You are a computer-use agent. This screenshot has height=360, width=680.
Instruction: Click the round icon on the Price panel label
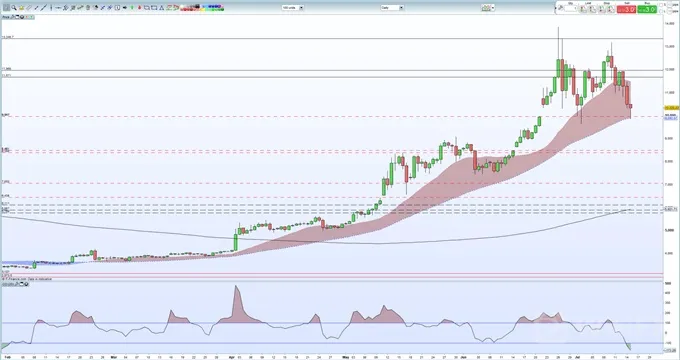coord(22,17)
